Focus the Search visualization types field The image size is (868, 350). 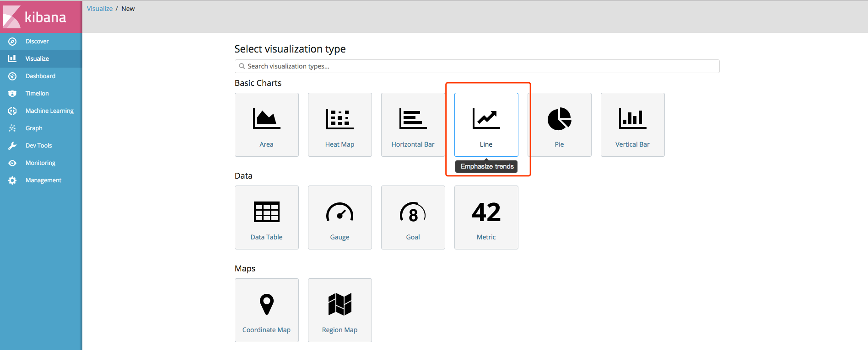477,66
